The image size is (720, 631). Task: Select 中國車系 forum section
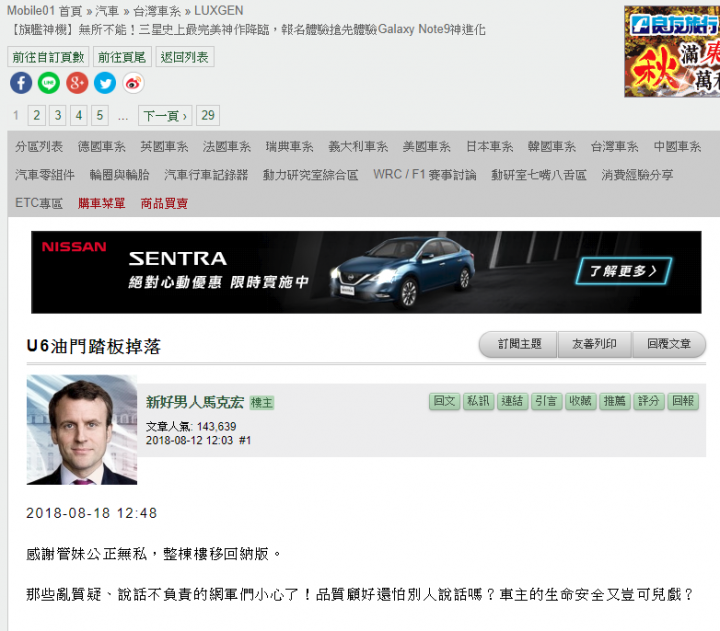(677, 146)
